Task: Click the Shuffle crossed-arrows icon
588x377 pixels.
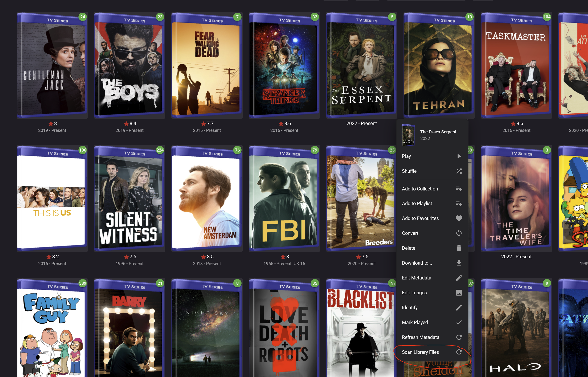Action: coord(459,171)
